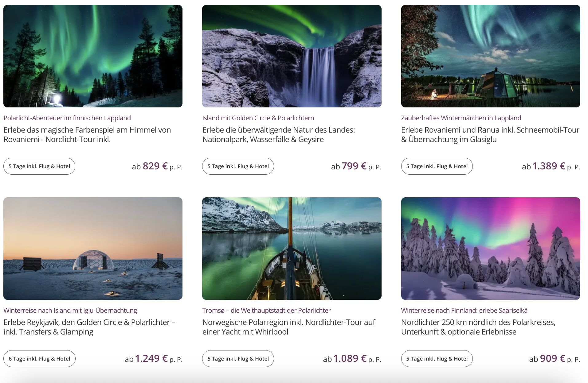Click 'Island mit Golden Circle & Polarlichtern' title
This screenshot has height=383, width=588.
pos(258,118)
